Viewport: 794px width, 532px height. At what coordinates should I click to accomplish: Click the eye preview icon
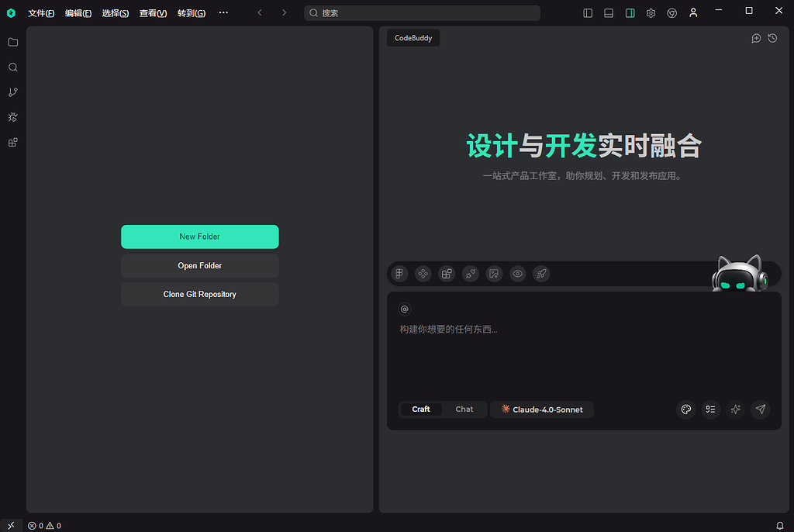[x=517, y=274]
